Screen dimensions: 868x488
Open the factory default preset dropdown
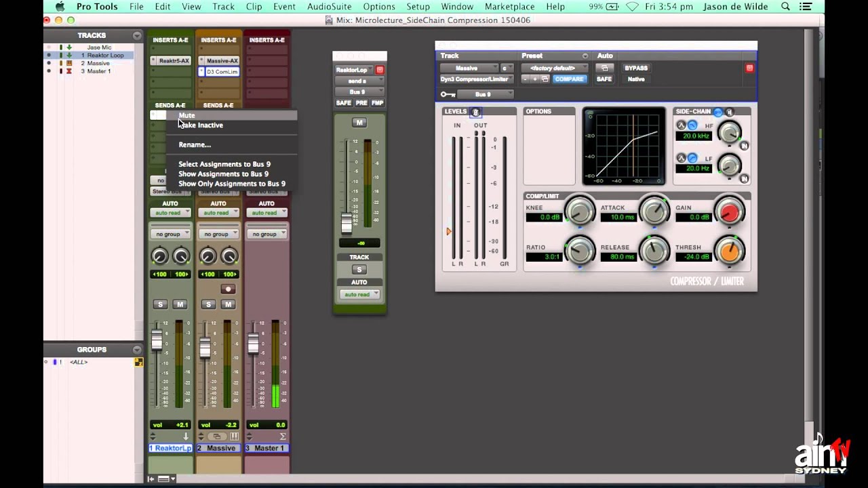click(555, 68)
